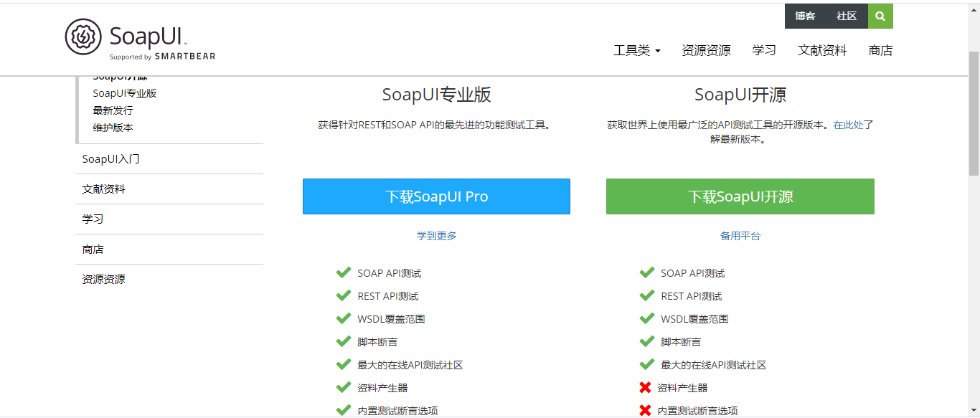Click the Pro column text SOAP API测试
Viewport: 980px width, 418px height.
tap(389, 273)
